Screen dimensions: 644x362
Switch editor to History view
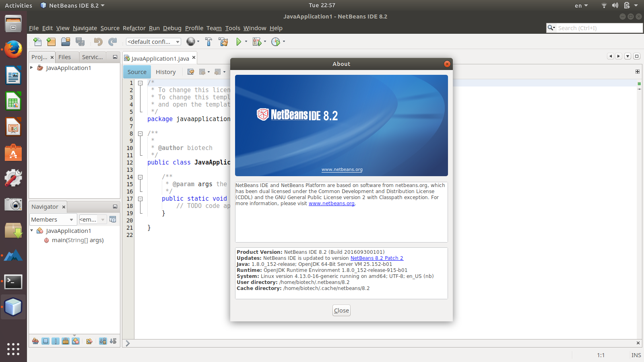[x=166, y=72]
